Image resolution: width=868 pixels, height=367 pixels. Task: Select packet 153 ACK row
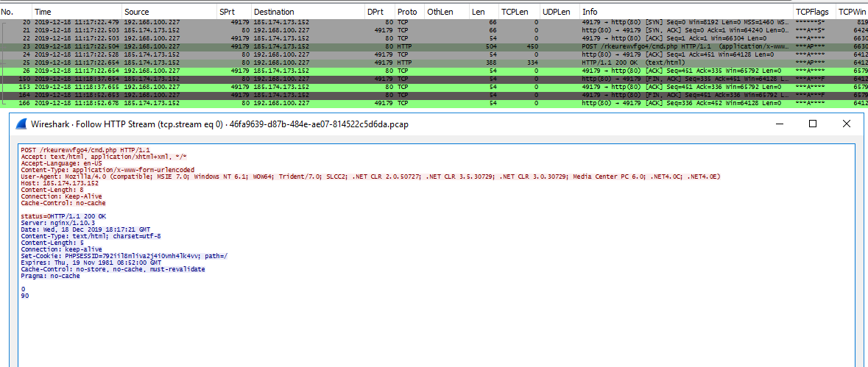[434, 87]
